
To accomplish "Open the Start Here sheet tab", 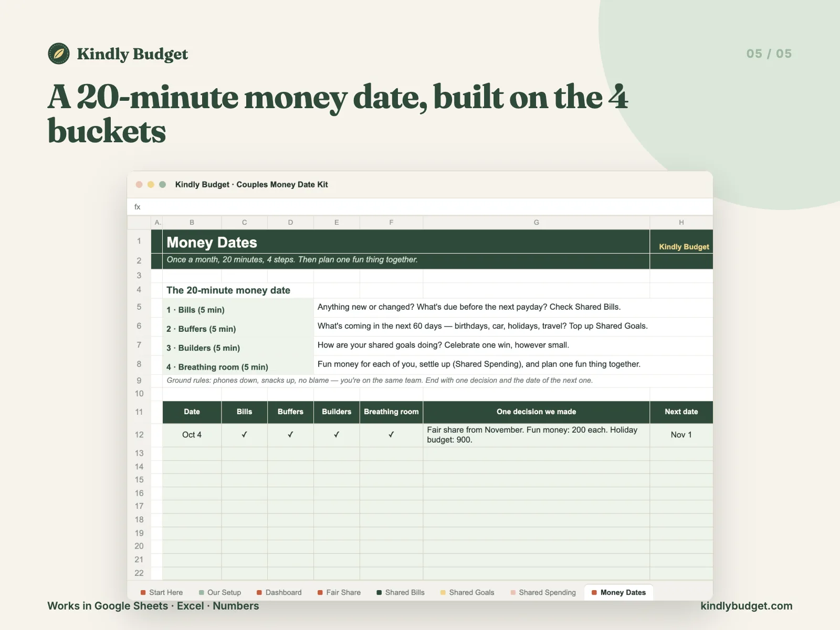I will pyautogui.click(x=162, y=592).
